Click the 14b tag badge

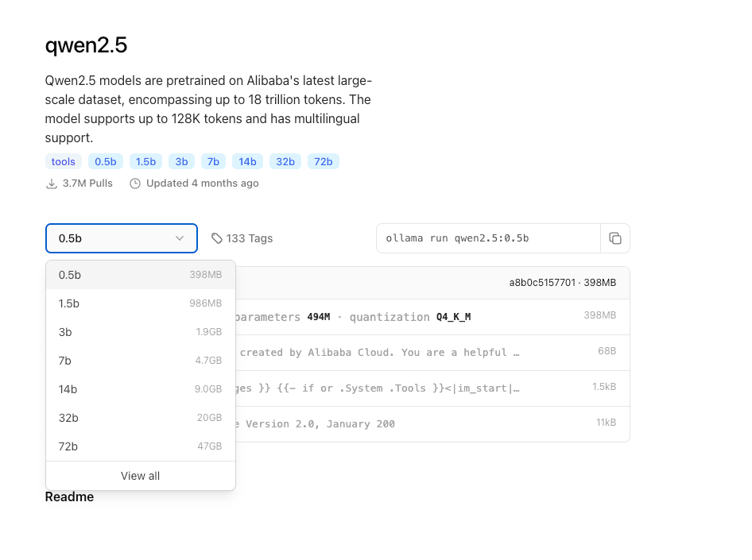[247, 161]
